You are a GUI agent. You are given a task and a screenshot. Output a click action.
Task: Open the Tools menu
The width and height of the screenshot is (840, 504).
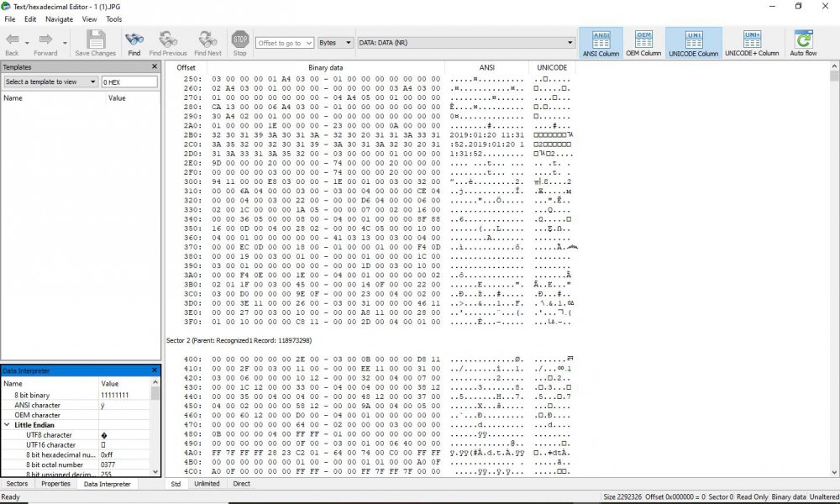tap(113, 19)
